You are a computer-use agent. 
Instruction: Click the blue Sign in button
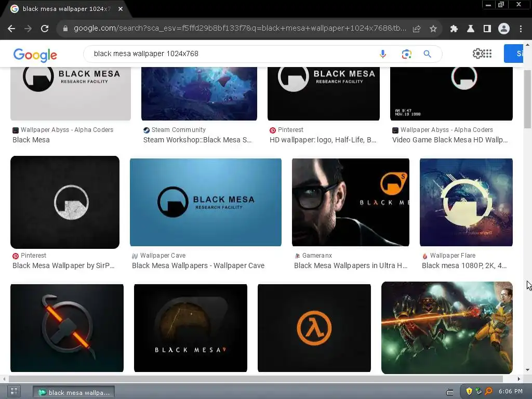(513, 54)
